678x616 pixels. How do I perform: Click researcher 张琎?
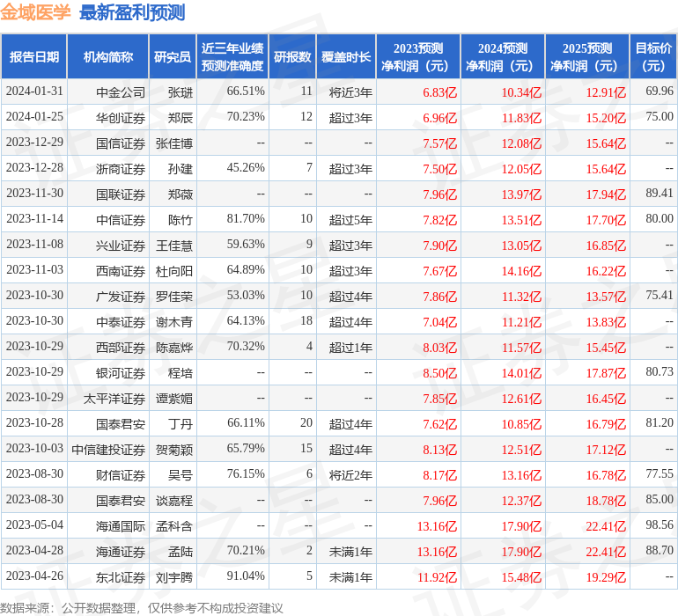[181, 92]
